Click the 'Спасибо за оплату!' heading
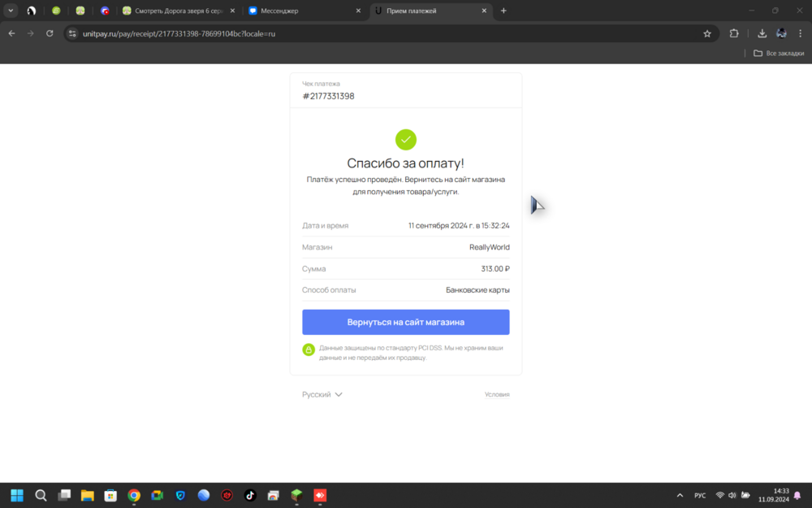This screenshot has width=812, height=508. pyautogui.click(x=405, y=163)
